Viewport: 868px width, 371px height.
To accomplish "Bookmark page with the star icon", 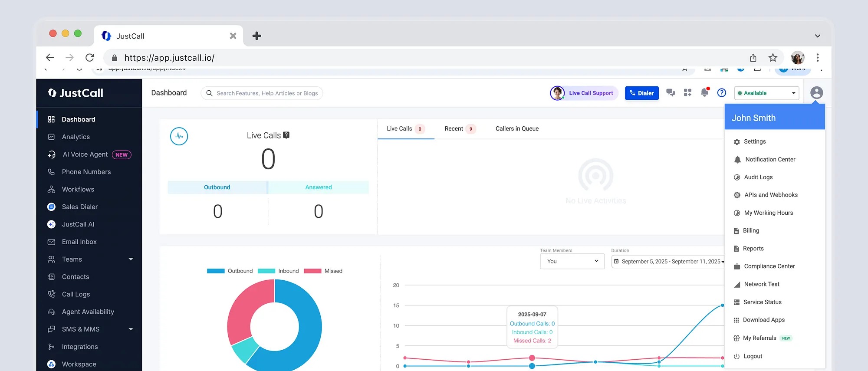I will (773, 58).
